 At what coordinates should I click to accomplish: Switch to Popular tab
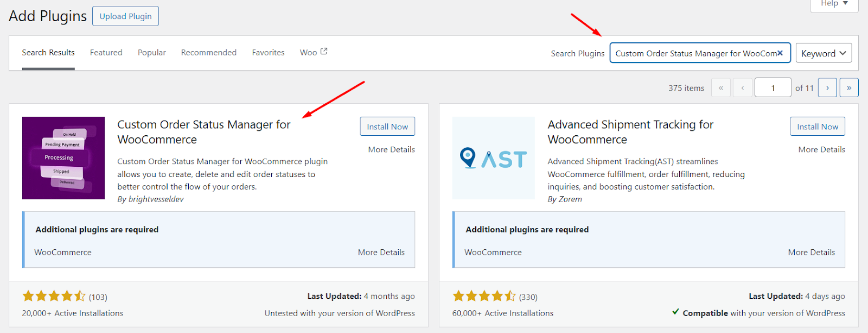[152, 53]
